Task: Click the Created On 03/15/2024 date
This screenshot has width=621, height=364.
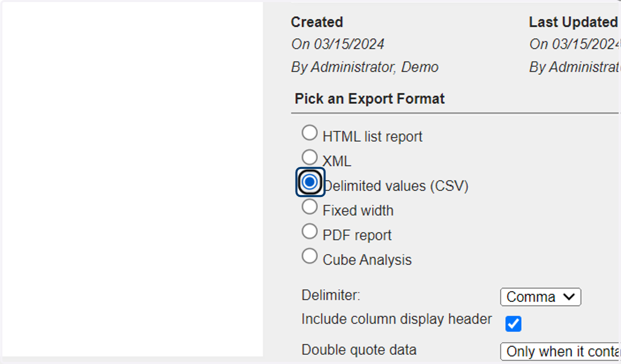Action: [337, 44]
